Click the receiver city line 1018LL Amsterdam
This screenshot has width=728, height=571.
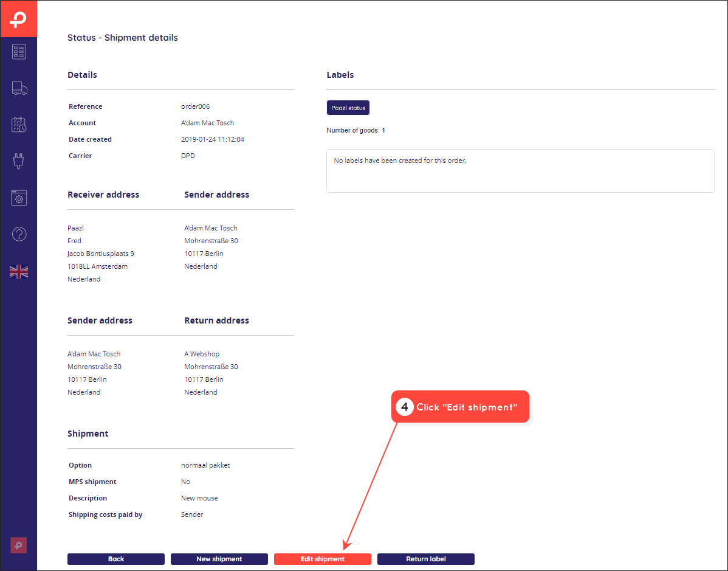[x=97, y=266]
